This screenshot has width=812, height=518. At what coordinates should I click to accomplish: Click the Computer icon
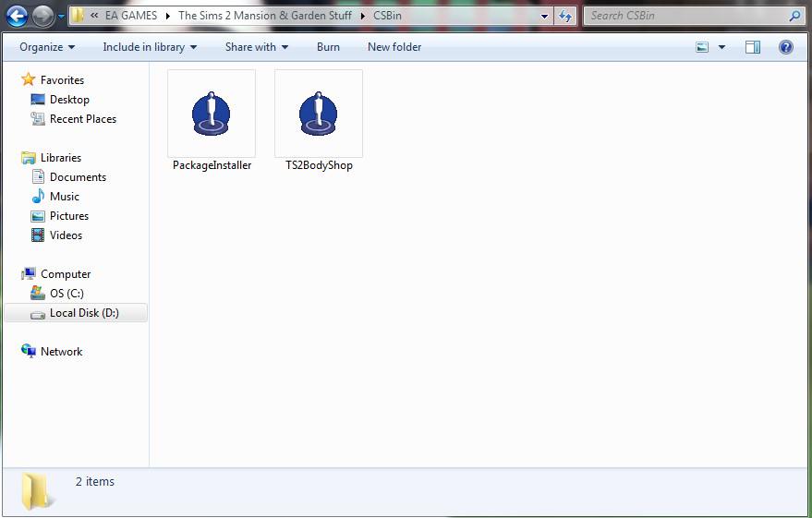click(x=29, y=274)
